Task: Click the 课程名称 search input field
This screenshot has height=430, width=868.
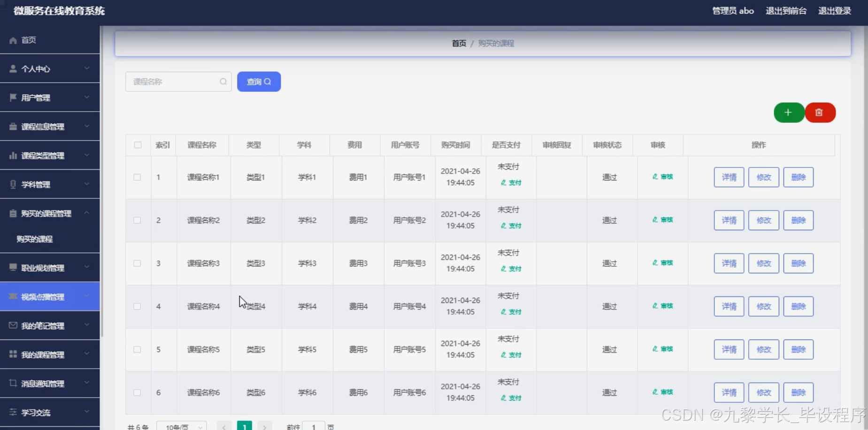Action: click(178, 82)
